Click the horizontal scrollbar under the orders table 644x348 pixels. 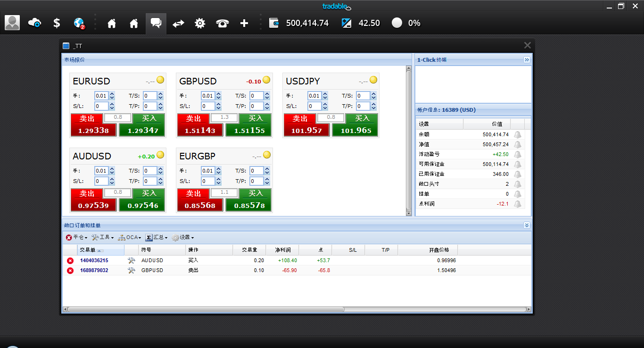tap(206, 309)
